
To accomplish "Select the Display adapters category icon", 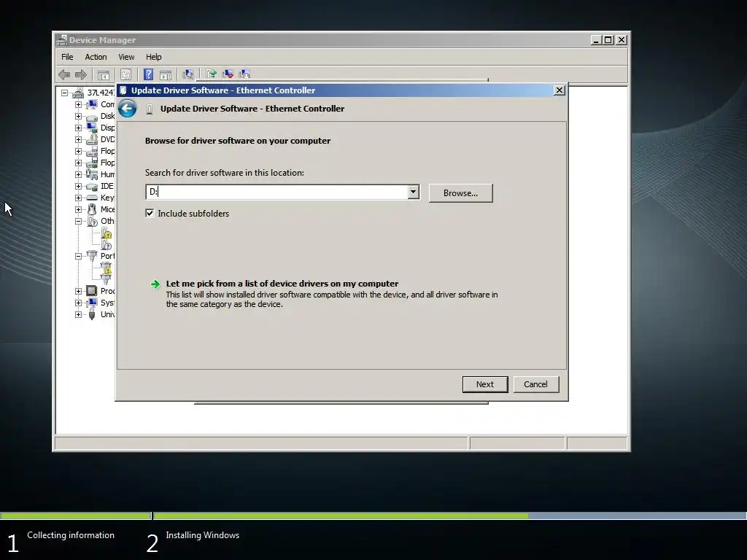I will click(92, 128).
